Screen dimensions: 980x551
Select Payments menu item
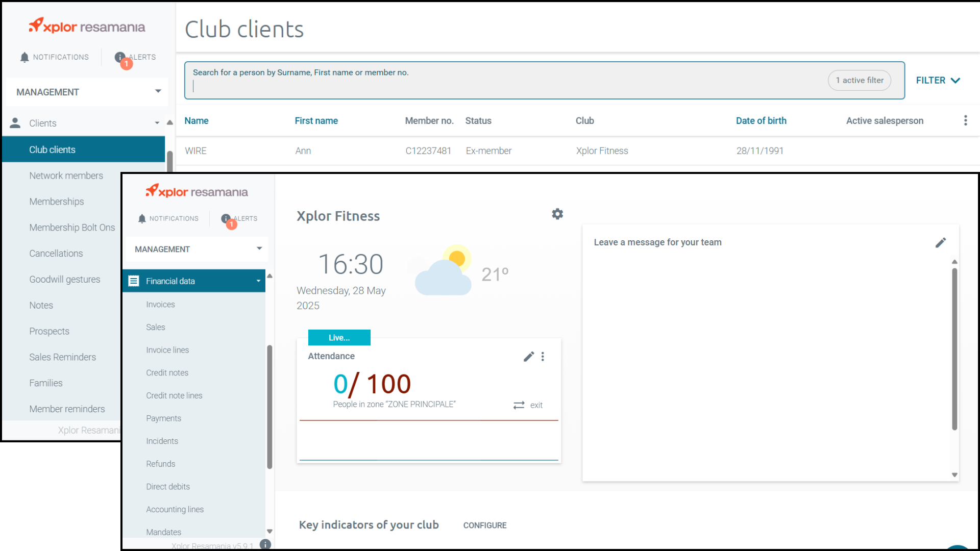164,418
